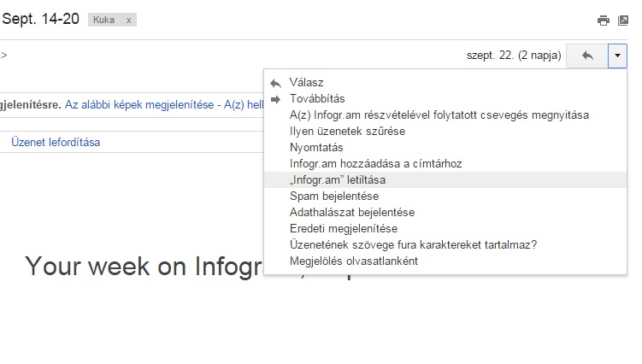Open the more options dropdown arrow
The width and height of the screenshot is (642, 364).
[617, 56]
